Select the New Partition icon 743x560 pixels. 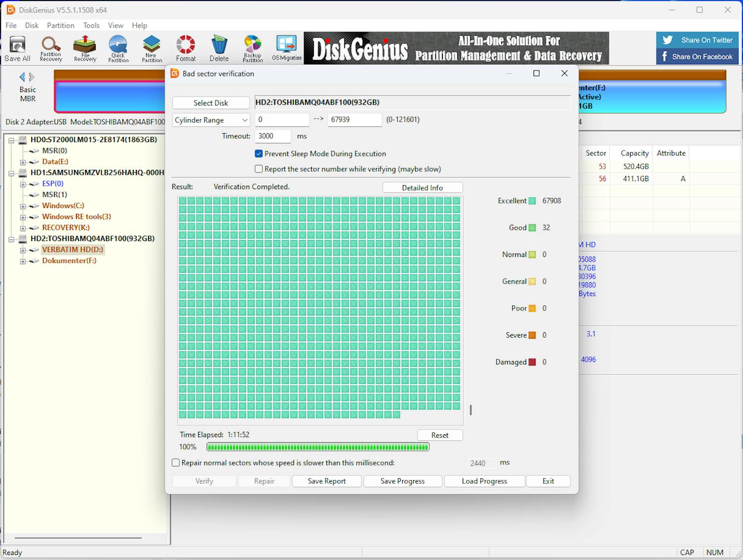[152, 49]
